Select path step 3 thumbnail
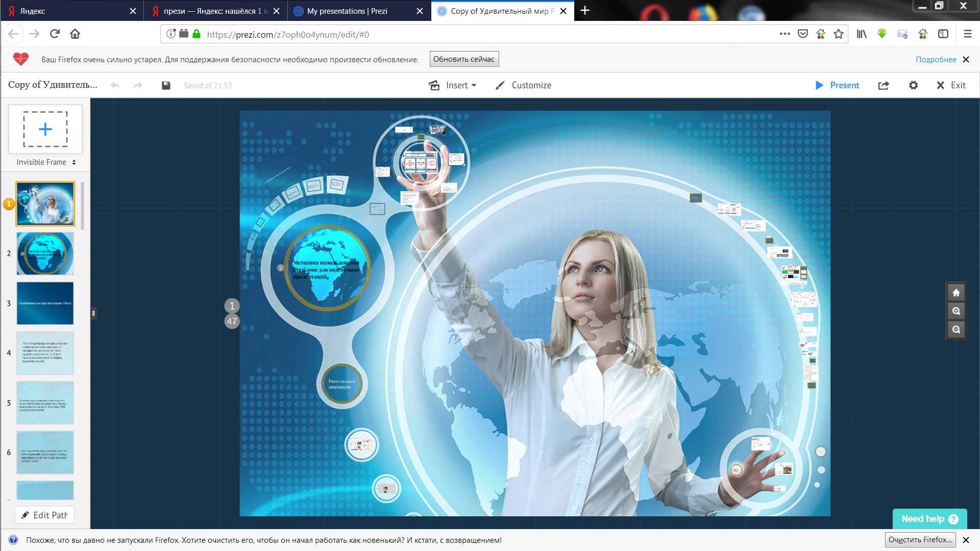Viewport: 980px width, 551px height. point(45,303)
